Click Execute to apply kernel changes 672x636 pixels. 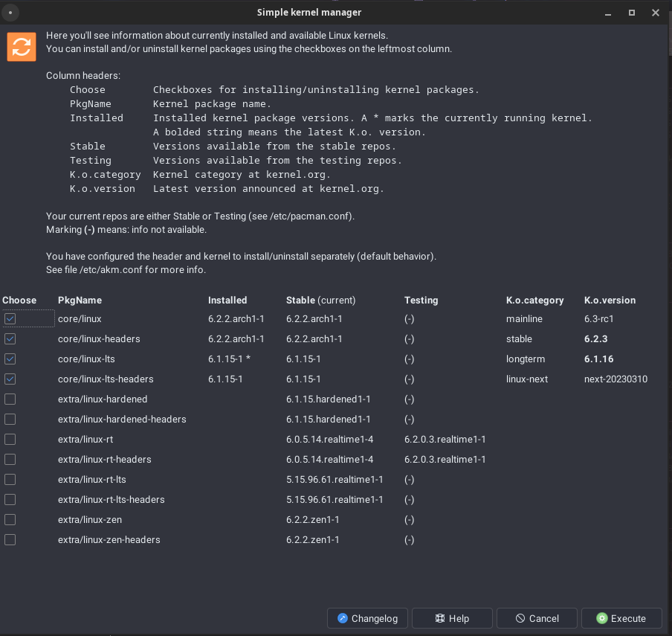click(x=621, y=618)
